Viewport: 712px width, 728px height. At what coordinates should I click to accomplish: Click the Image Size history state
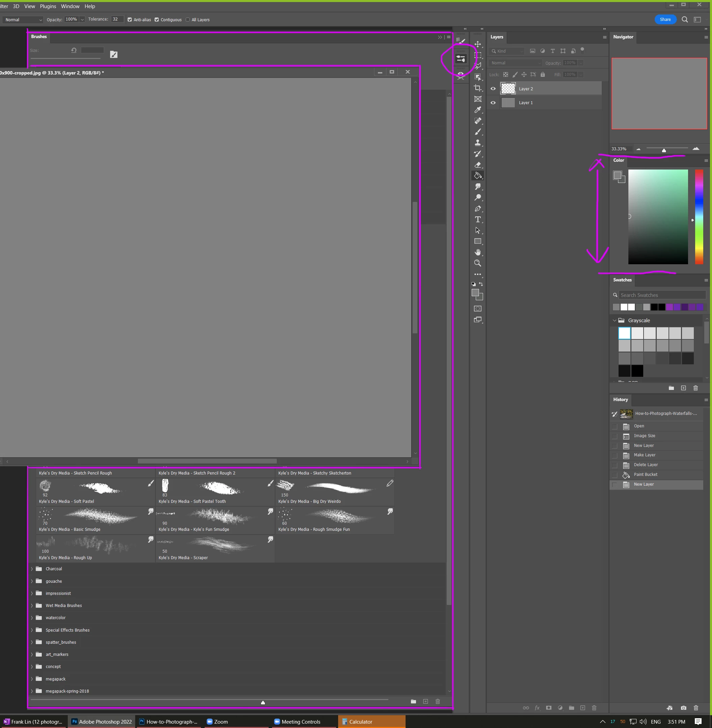644,435
